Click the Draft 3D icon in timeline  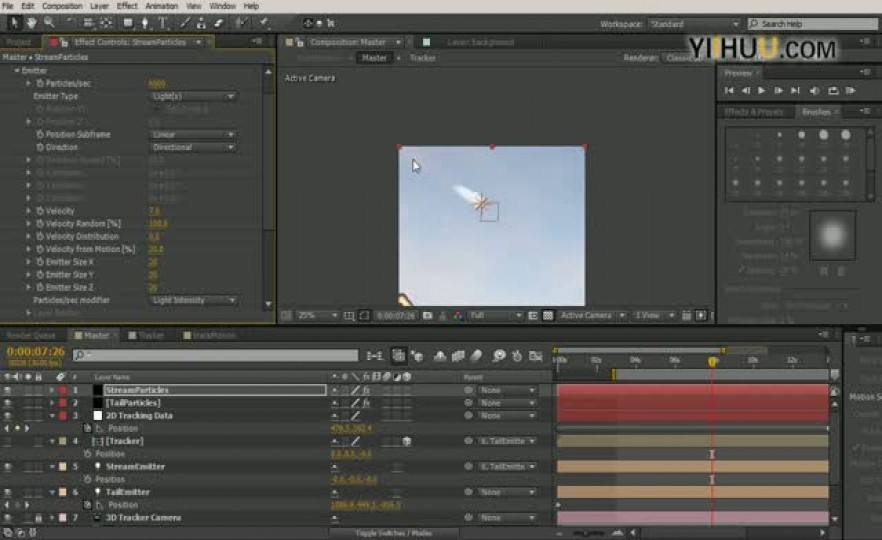(x=417, y=356)
